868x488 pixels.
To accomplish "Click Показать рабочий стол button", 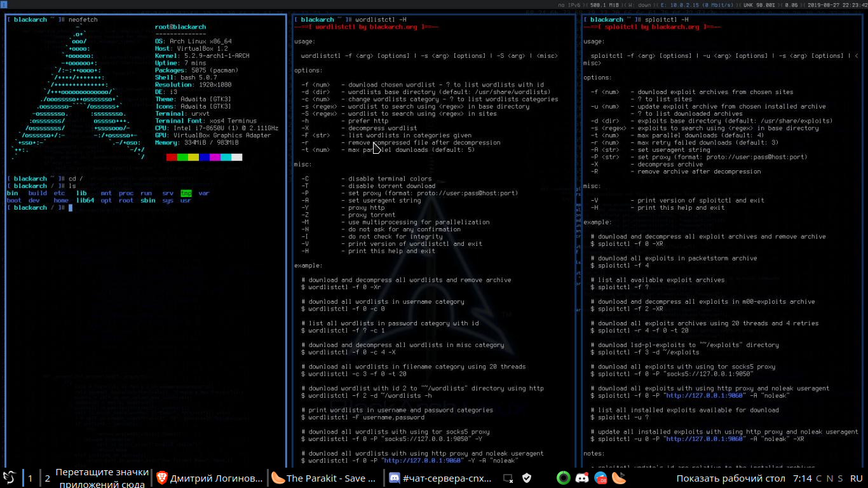I will (730, 478).
